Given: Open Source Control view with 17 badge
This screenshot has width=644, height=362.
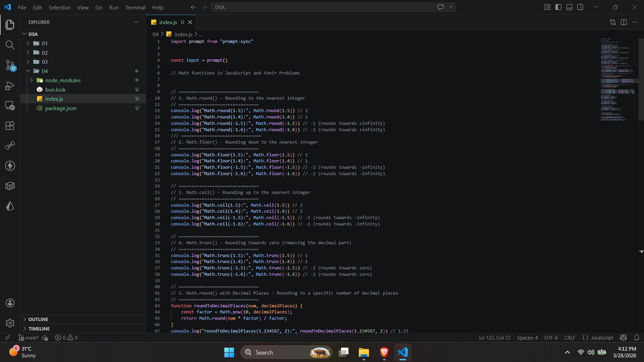Looking at the screenshot, I should pos(10,65).
